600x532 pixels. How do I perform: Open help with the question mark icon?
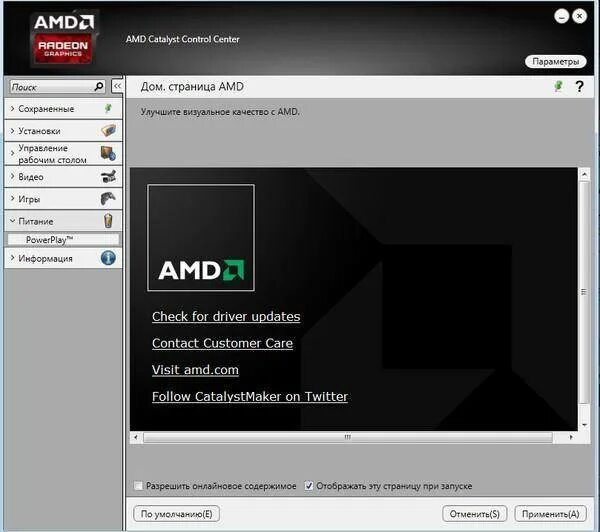tap(579, 86)
